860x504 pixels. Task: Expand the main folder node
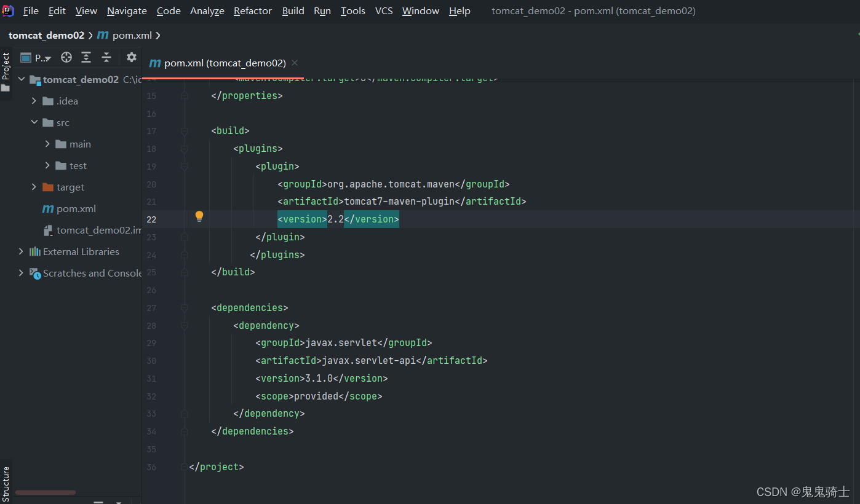47,144
